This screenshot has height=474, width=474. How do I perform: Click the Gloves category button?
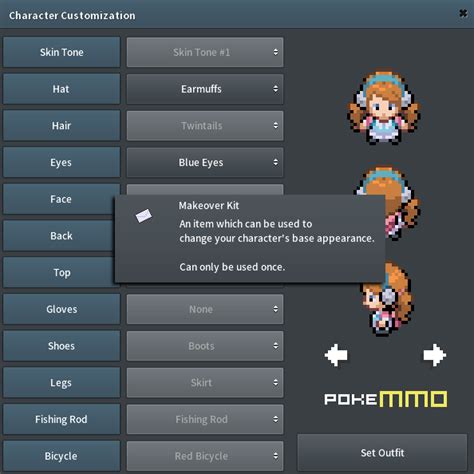[61, 309]
